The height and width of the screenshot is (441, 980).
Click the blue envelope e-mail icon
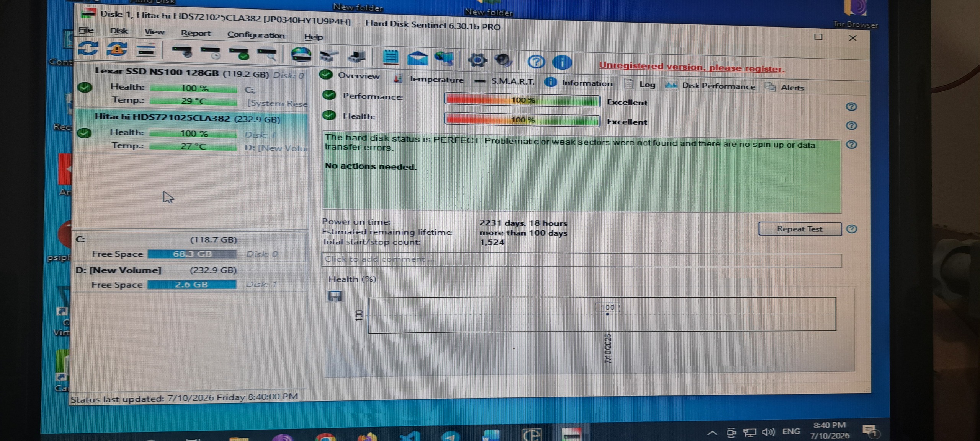tap(417, 58)
